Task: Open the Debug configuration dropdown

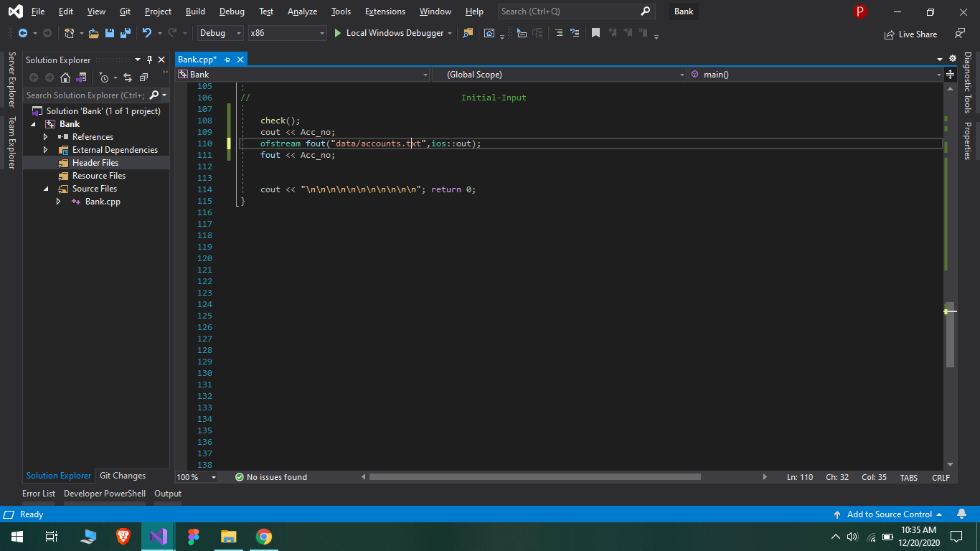Action: [221, 33]
